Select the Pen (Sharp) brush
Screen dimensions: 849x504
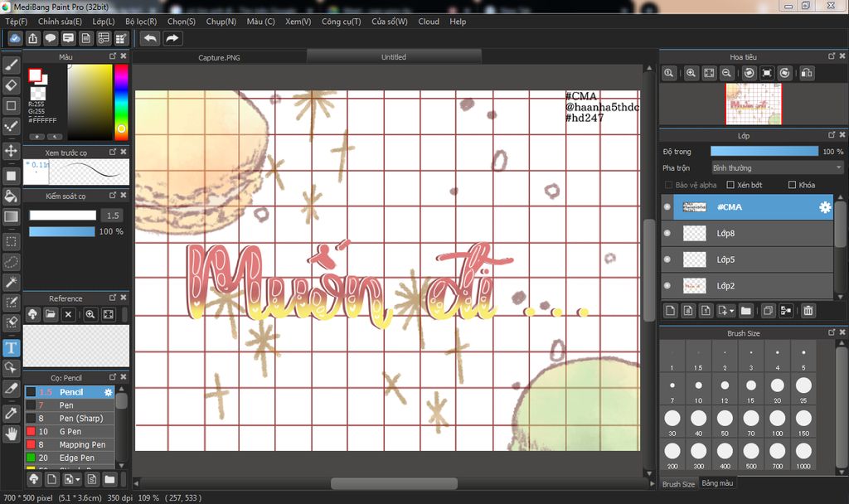pos(70,419)
